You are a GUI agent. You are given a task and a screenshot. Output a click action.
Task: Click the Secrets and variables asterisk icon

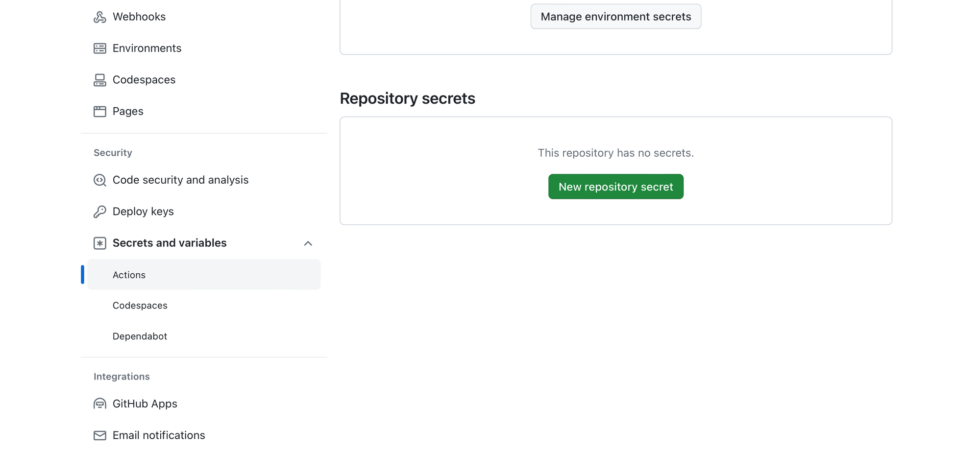click(x=99, y=243)
